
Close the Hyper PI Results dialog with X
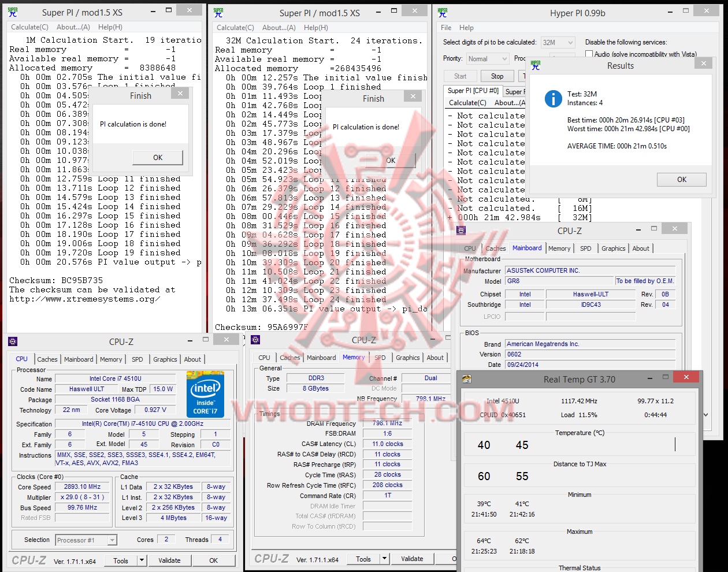[x=703, y=64]
